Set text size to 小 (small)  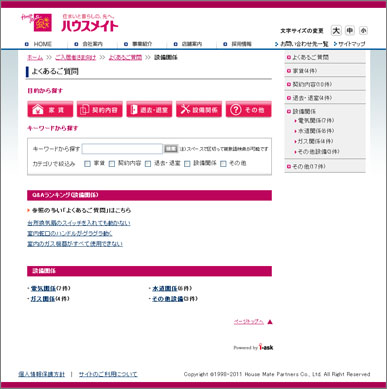[363, 31]
